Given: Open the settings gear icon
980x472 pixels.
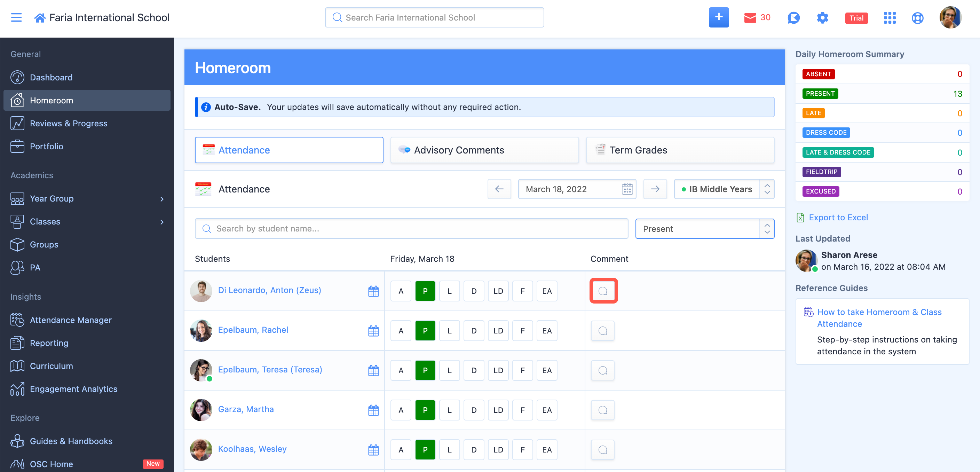Looking at the screenshot, I should tap(822, 18).
